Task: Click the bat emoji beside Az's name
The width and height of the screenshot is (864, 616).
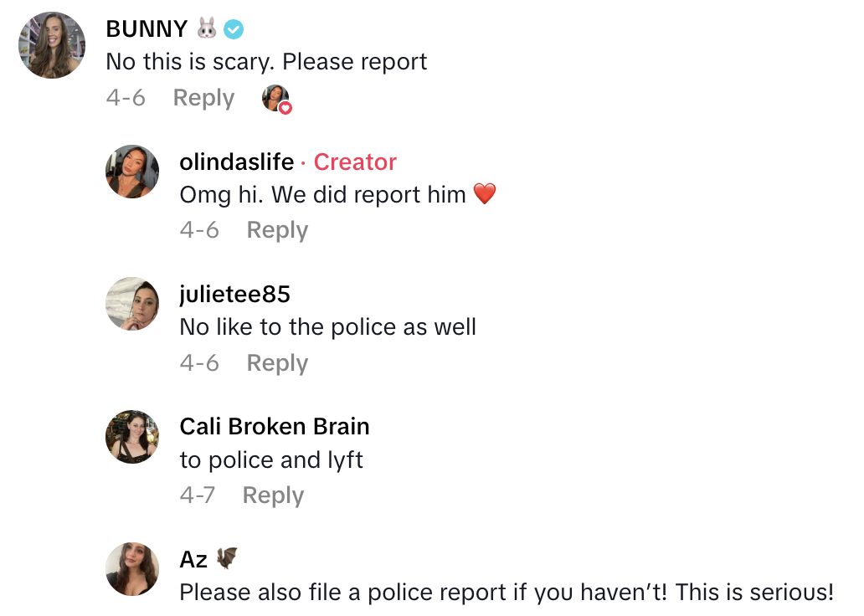Action: pyautogui.click(x=228, y=557)
